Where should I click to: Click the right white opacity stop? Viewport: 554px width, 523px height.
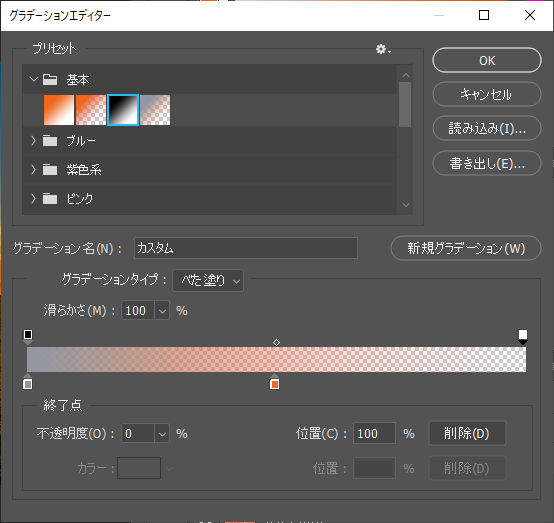click(523, 337)
